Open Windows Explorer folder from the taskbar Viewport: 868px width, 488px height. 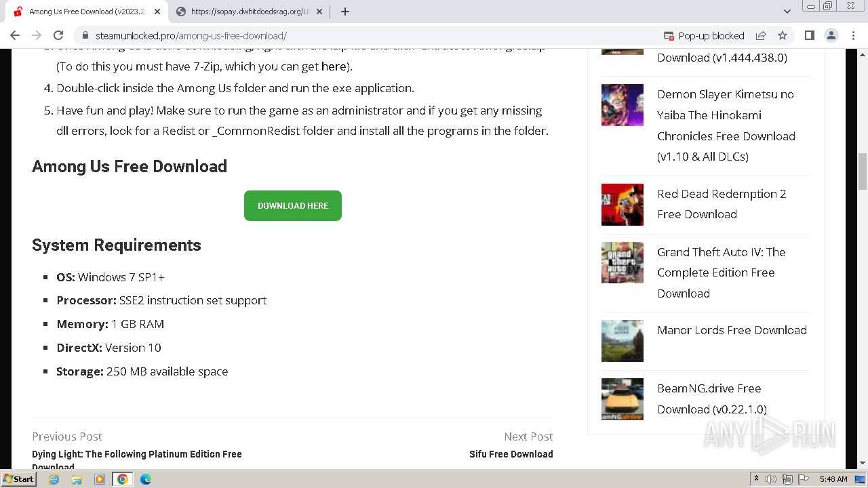(77, 479)
